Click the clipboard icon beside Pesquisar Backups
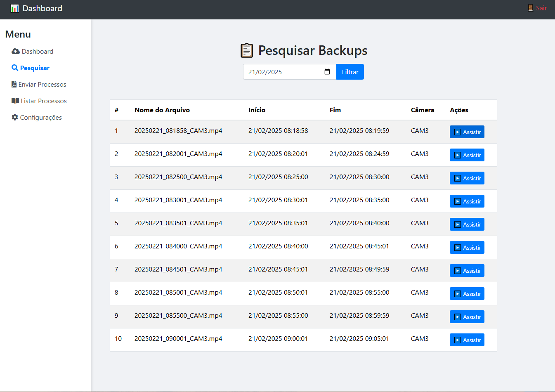Screen dimensions: 555x392 (x=247, y=50)
